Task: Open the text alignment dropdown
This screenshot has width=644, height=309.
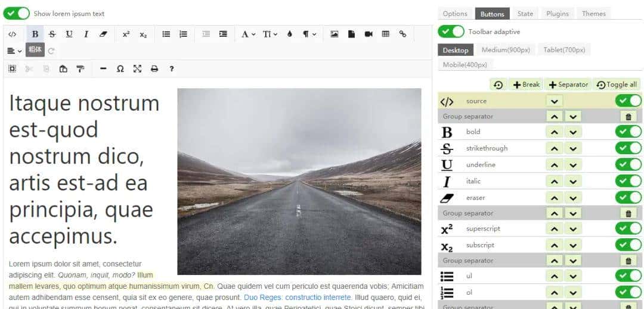Action: (x=15, y=51)
